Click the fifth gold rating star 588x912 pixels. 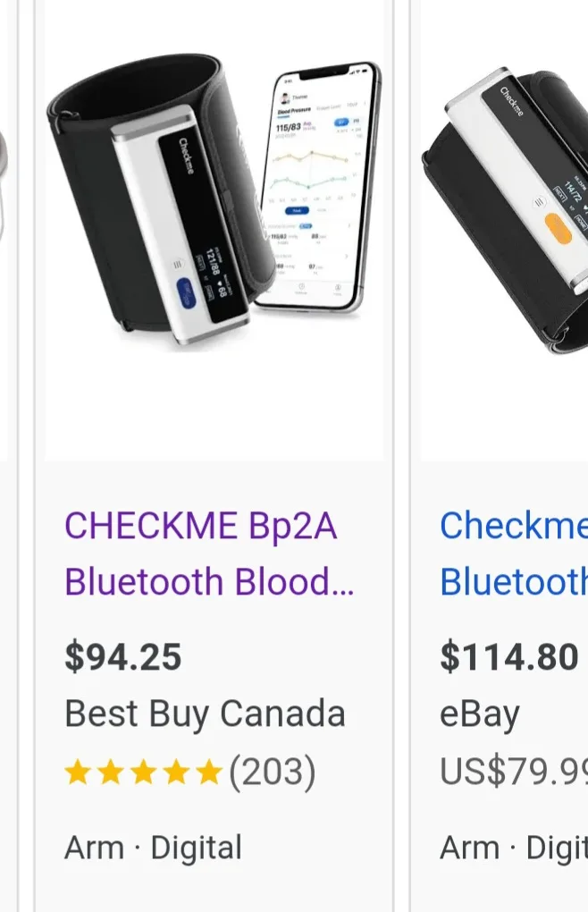[x=208, y=773]
